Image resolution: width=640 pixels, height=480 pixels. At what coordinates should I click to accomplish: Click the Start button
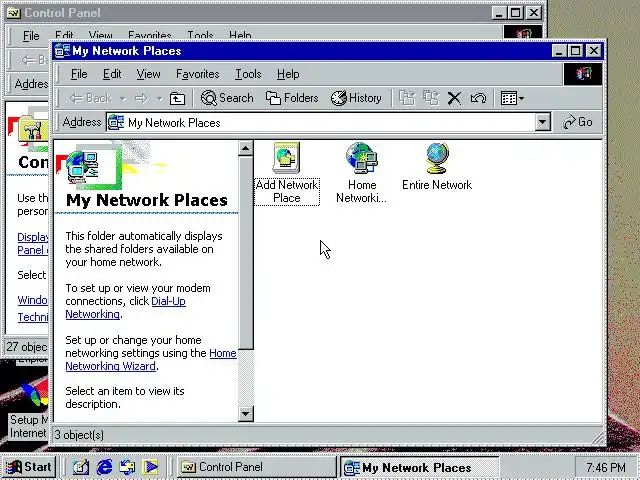click(29, 467)
